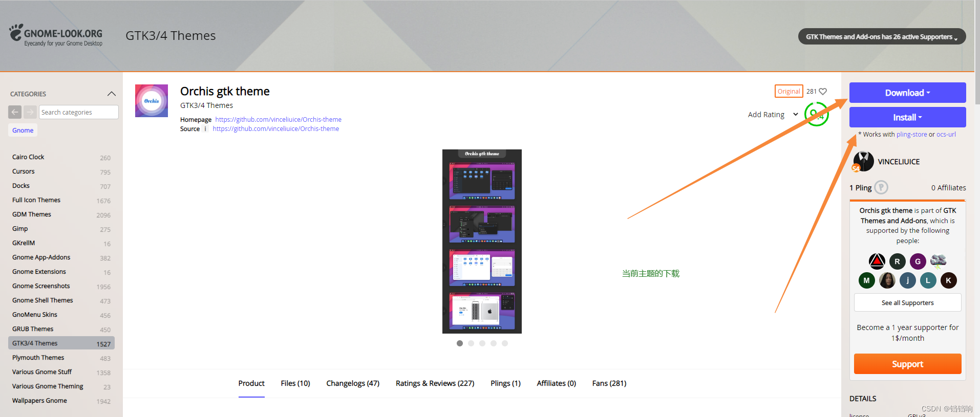Select Plymouth Themes category
980x417 pixels.
[x=38, y=358]
